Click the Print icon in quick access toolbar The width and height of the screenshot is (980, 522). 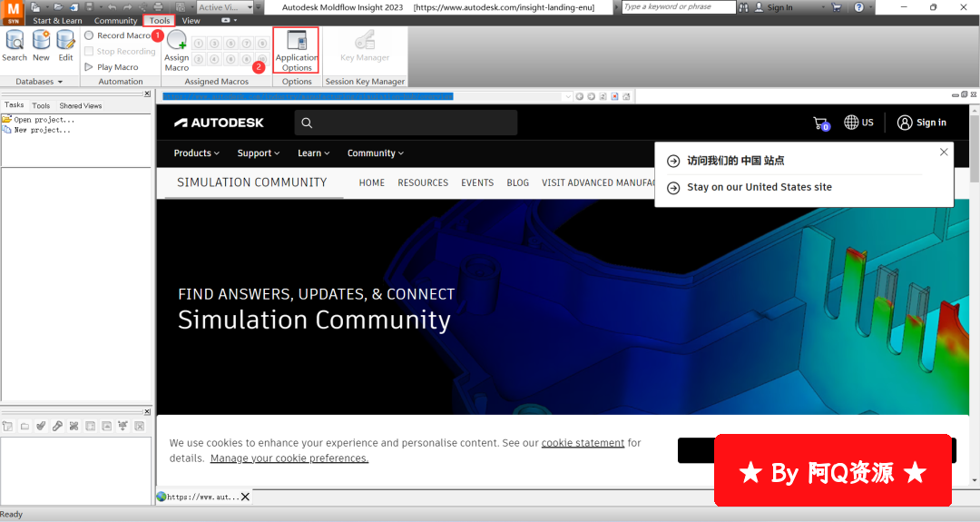point(158,7)
